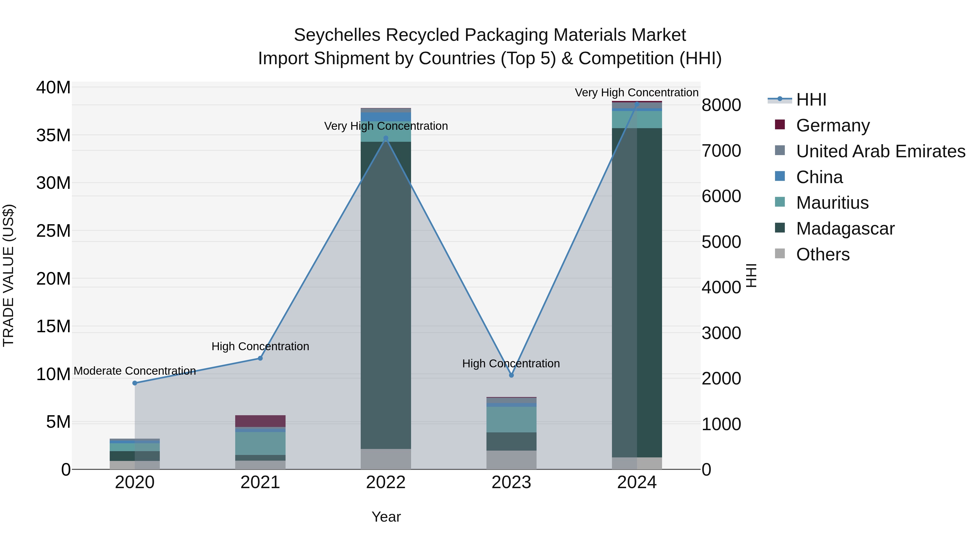Click the China legend color swatch
This screenshot has width=980, height=551.
(x=780, y=176)
